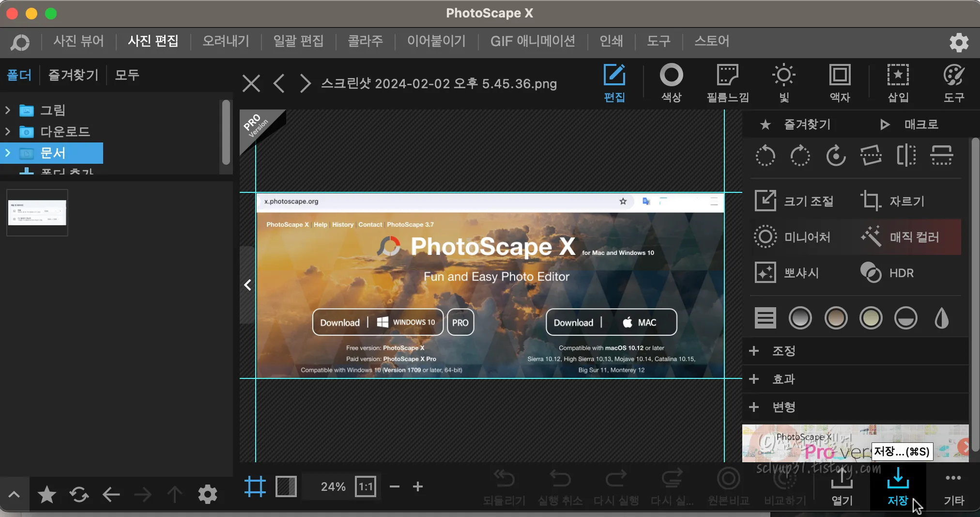Open settings gear in top right
Viewport: 980px width, 517px height.
point(959,43)
